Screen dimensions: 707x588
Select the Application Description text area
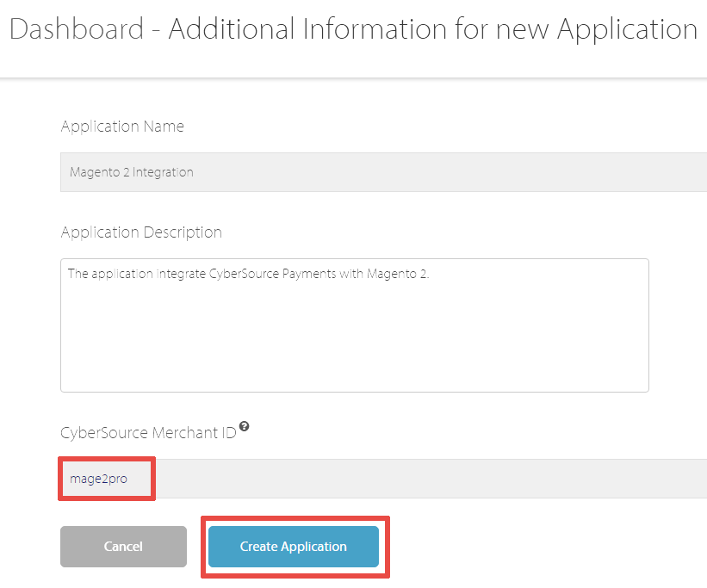[355, 325]
